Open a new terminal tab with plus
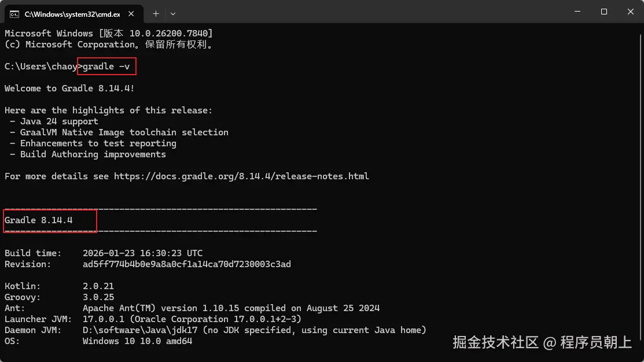 click(x=156, y=13)
